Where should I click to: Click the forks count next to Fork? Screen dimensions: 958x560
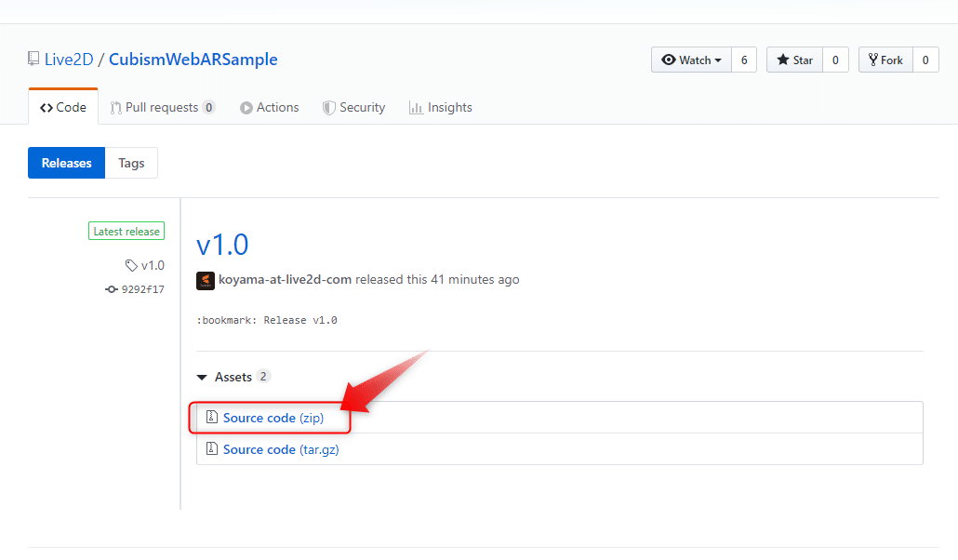(x=925, y=60)
